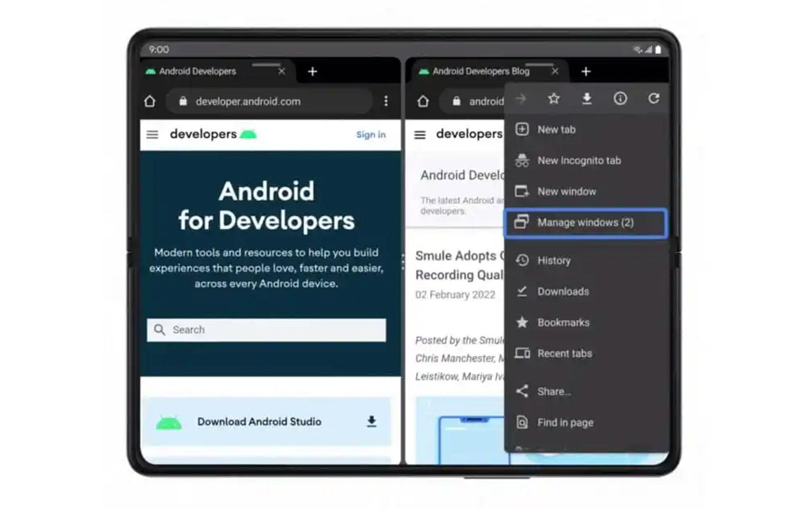Open a new tab with plus in right window

click(586, 71)
